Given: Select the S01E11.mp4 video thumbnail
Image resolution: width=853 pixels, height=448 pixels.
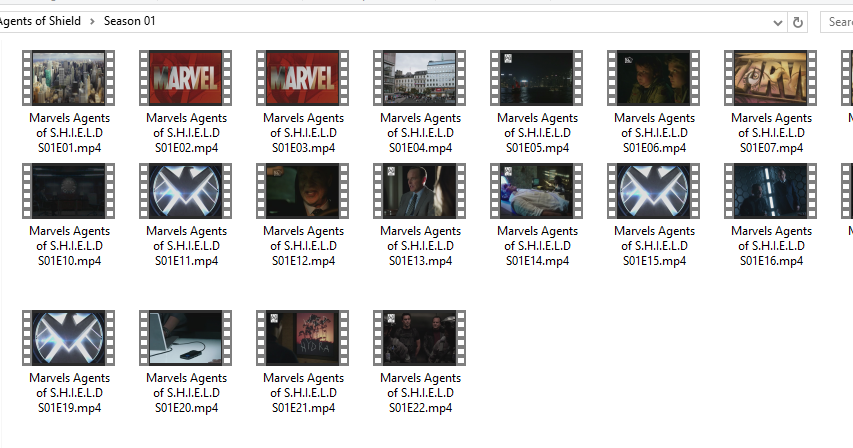Looking at the screenshot, I should pyautogui.click(x=186, y=191).
